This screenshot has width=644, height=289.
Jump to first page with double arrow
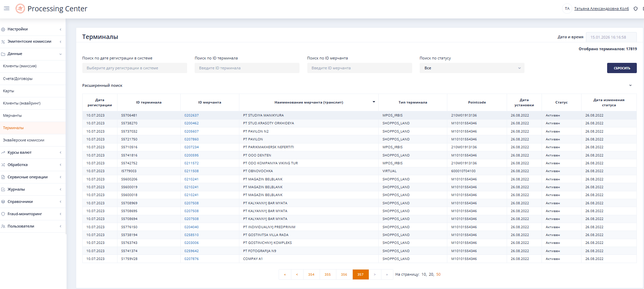point(285,275)
